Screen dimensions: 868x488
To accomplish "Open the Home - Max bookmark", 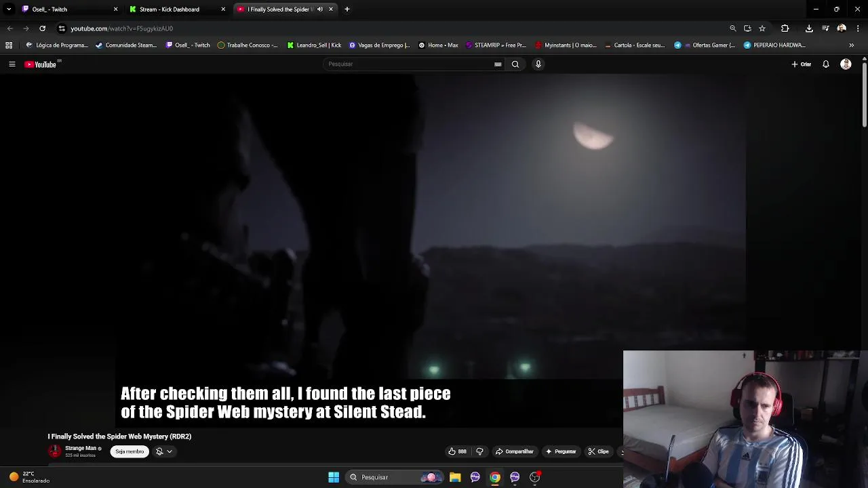I will pyautogui.click(x=438, y=45).
